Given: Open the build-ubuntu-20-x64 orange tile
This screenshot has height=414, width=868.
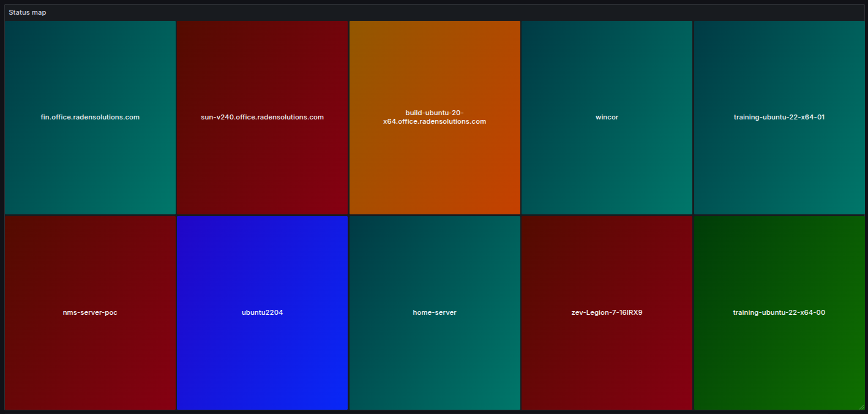Looking at the screenshot, I should click(435, 118).
